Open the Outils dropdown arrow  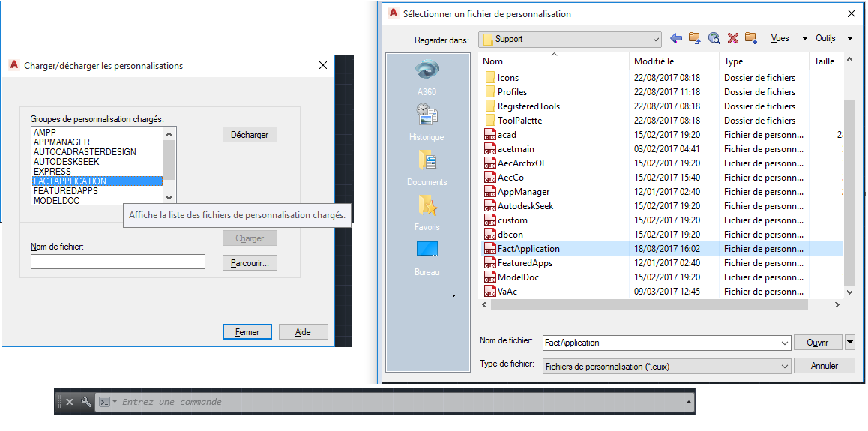tap(850, 39)
